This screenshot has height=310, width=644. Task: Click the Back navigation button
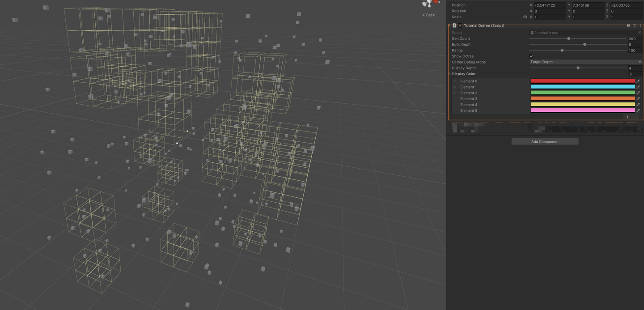(428, 15)
